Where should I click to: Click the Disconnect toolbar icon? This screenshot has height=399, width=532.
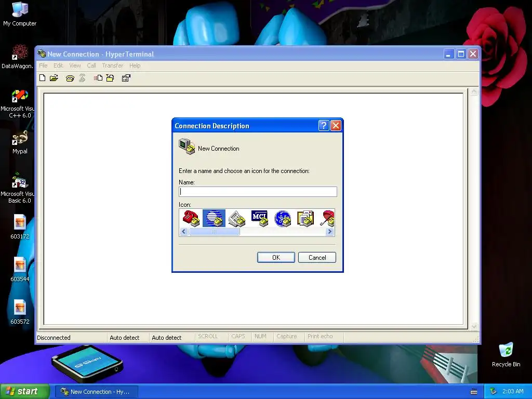82,78
